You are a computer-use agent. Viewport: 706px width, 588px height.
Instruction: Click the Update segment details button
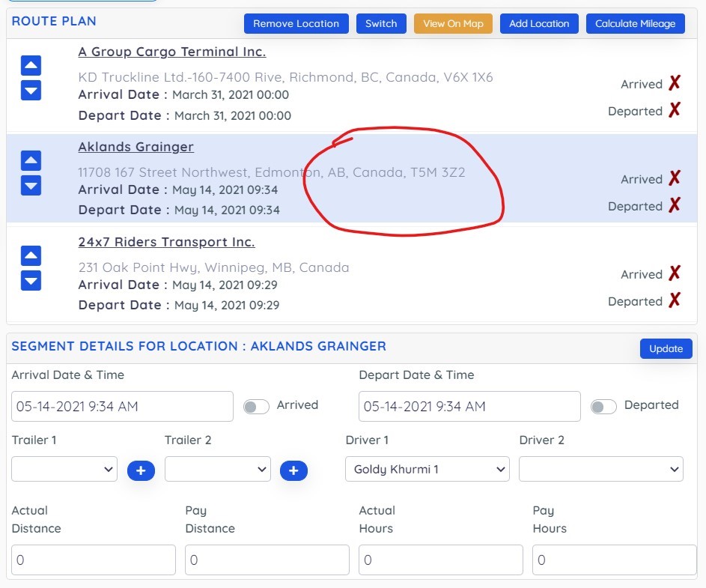666,348
